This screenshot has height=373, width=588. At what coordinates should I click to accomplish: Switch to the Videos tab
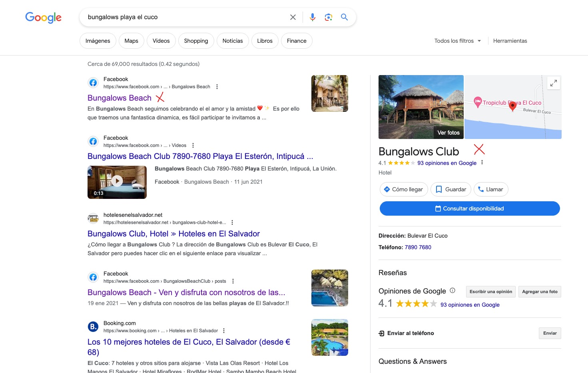[x=161, y=41]
